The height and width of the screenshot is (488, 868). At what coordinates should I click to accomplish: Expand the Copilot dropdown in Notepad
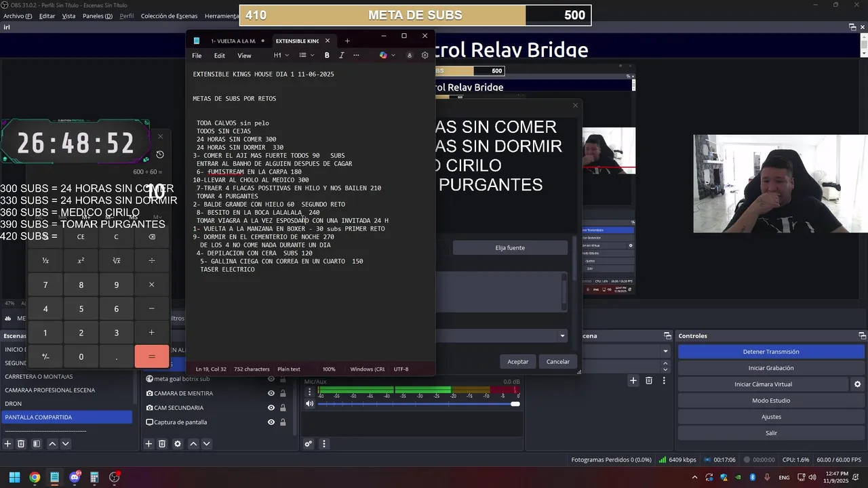pos(393,56)
